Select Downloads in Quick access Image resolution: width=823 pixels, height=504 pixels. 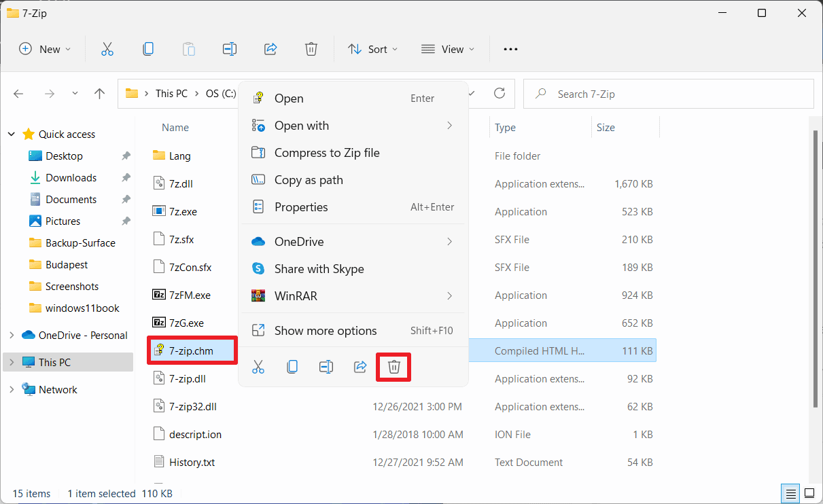[x=71, y=178]
